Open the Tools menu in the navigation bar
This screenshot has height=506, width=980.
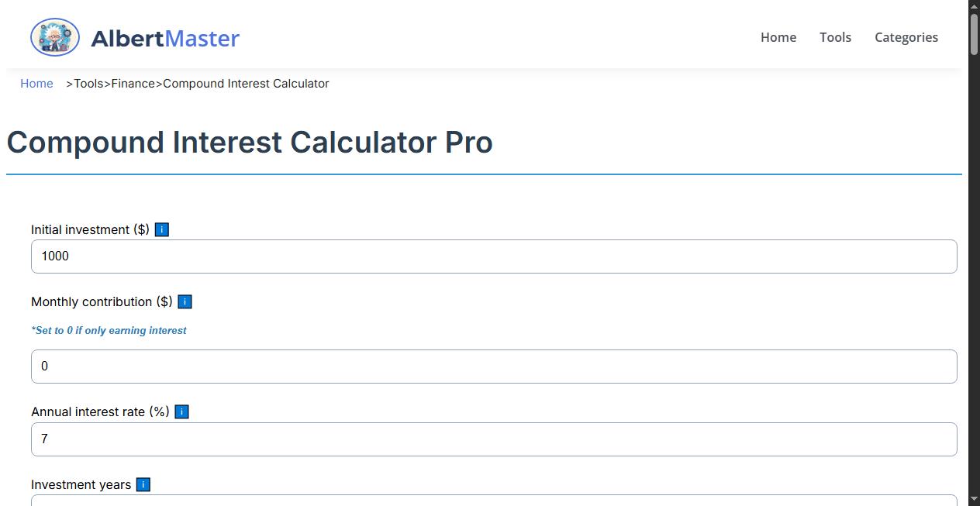pyautogui.click(x=835, y=36)
